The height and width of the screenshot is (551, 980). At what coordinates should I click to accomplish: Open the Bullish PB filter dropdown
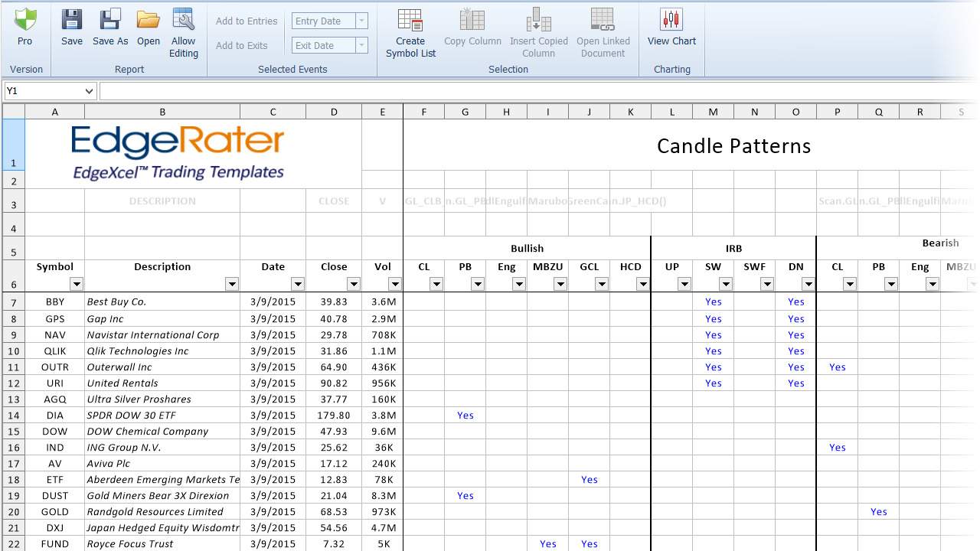click(x=478, y=284)
